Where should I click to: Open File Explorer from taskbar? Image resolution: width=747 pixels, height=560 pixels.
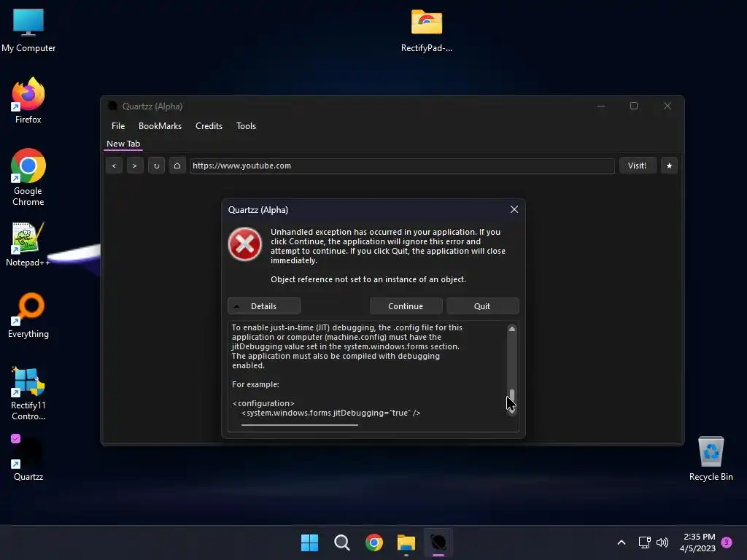click(406, 542)
